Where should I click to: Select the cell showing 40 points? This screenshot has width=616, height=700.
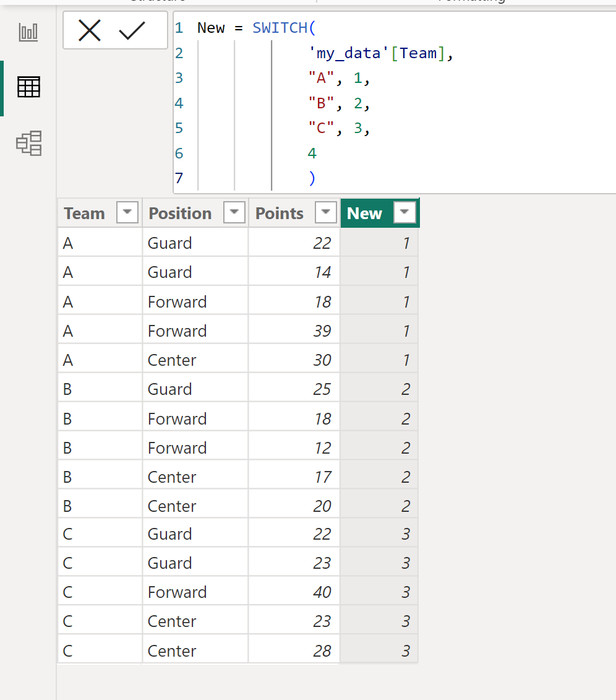(x=294, y=592)
